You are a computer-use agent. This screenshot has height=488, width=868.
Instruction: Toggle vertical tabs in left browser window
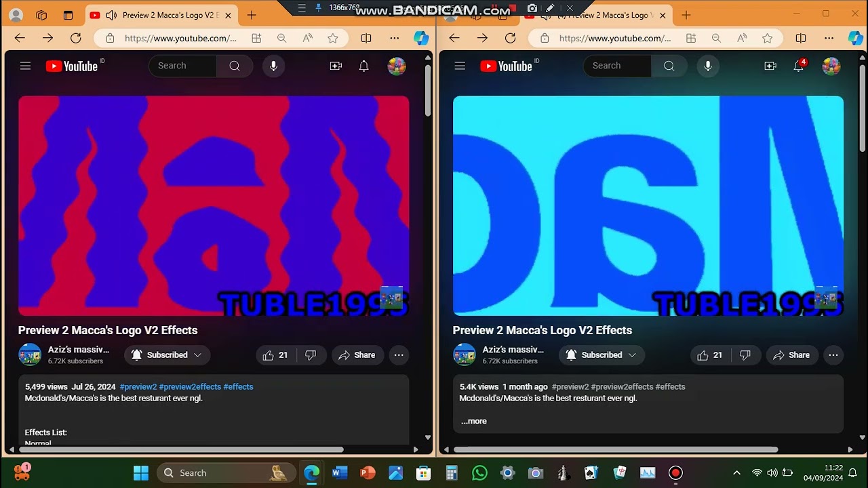pyautogui.click(x=68, y=15)
